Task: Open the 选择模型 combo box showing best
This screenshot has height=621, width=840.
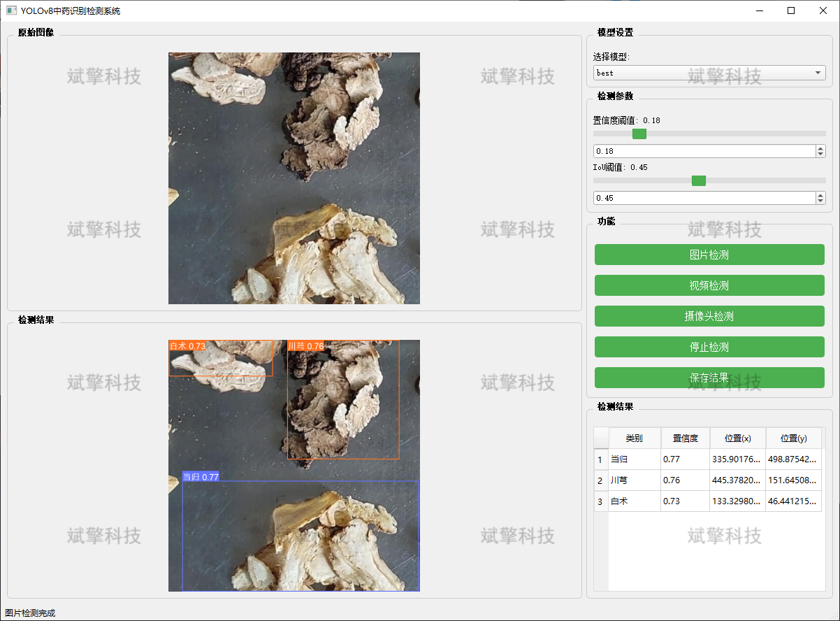Action: point(709,73)
